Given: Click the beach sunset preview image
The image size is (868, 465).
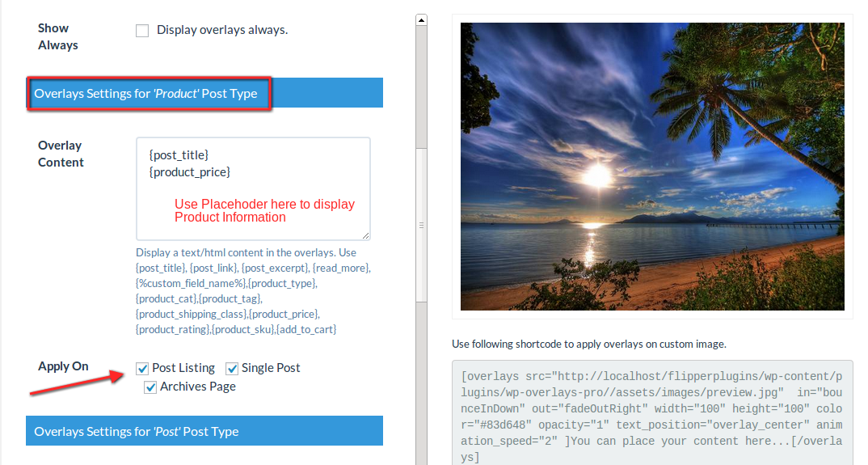Looking at the screenshot, I should [x=652, y=167].
